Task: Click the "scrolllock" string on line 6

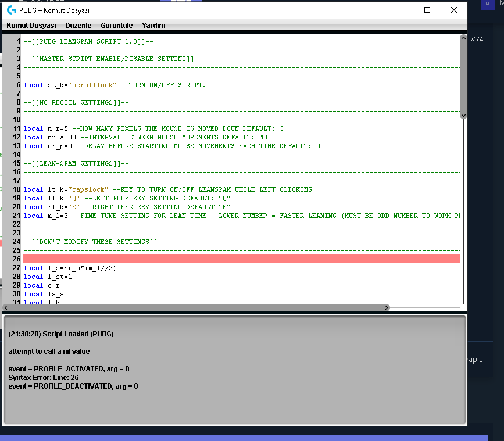Action: tap(92, 85)
